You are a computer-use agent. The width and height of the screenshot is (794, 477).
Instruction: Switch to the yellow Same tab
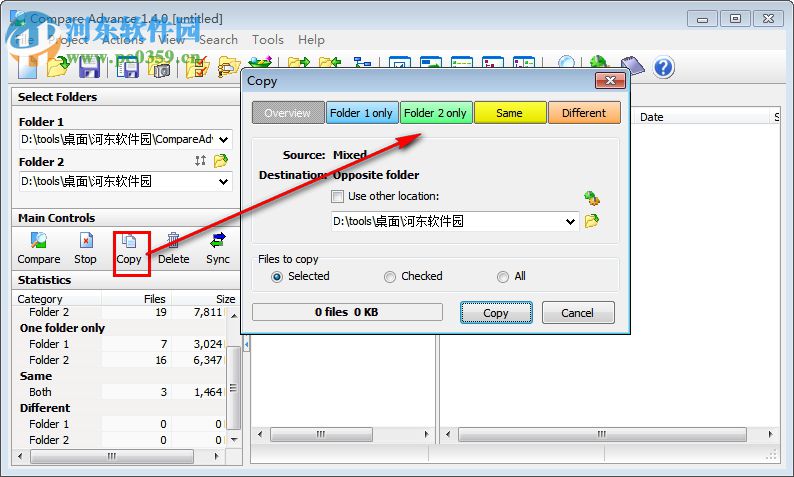pos(509,113)
